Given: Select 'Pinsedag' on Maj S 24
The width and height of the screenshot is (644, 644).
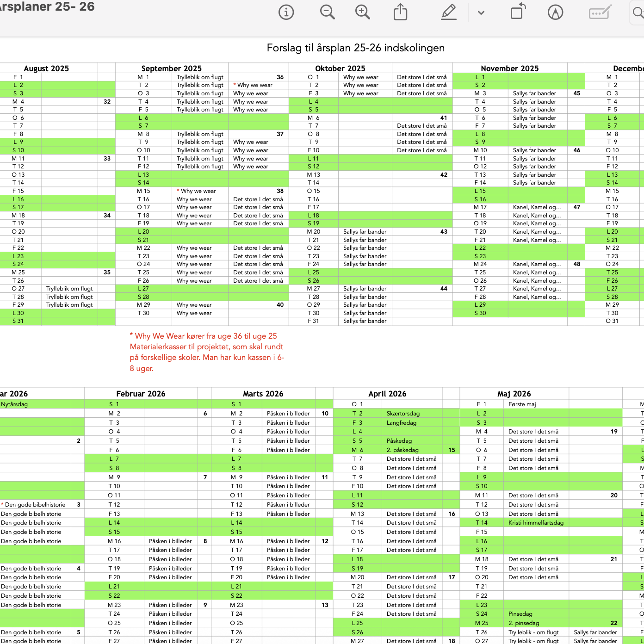Looking at the screenshot, I should click(520, 614).
